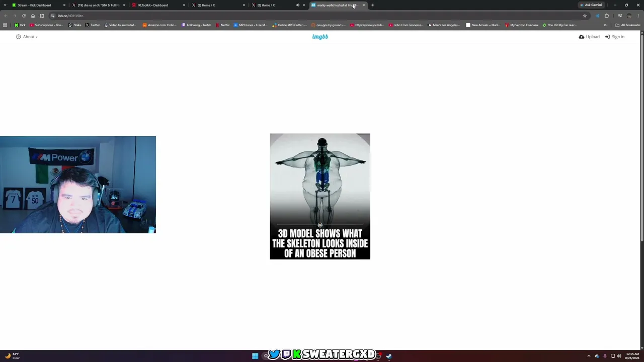Go to the browser home page

coord(33,16)
